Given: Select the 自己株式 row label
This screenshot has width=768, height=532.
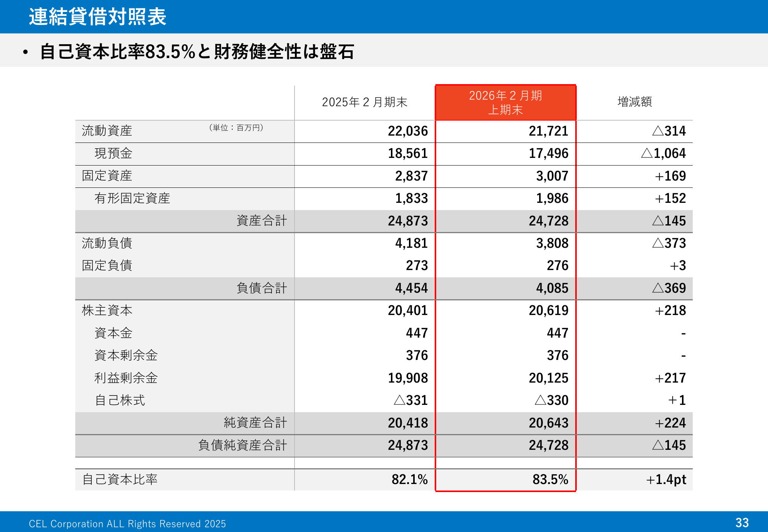Looking at the screenshot, I should pos(120,400).
